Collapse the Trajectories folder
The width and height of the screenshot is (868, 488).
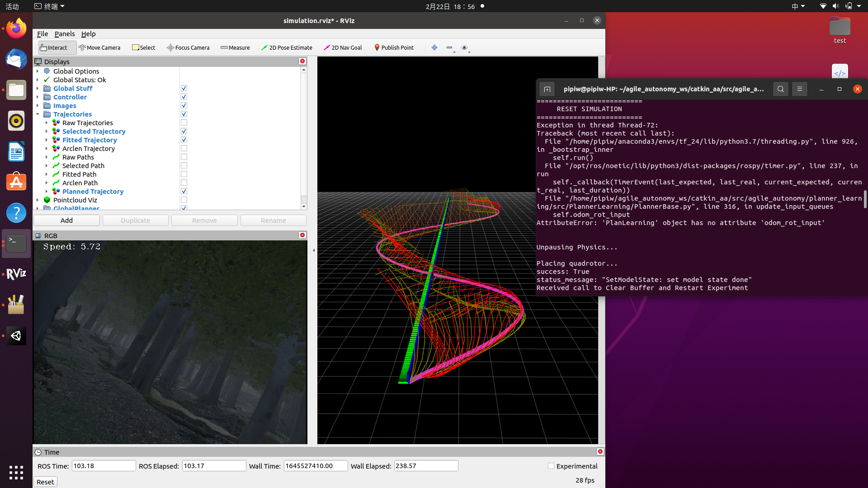pos(38,114)
